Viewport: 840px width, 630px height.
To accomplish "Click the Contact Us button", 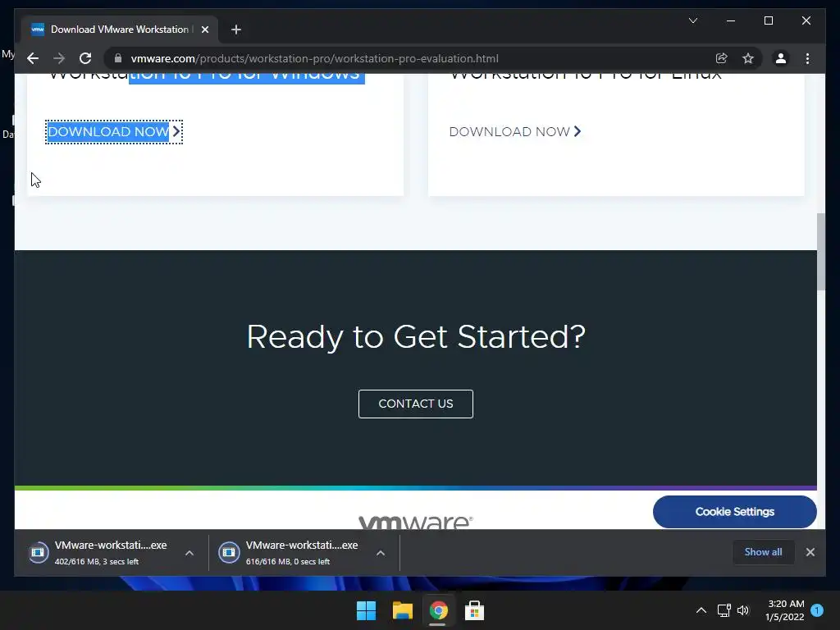I will [x=416, y=404].
